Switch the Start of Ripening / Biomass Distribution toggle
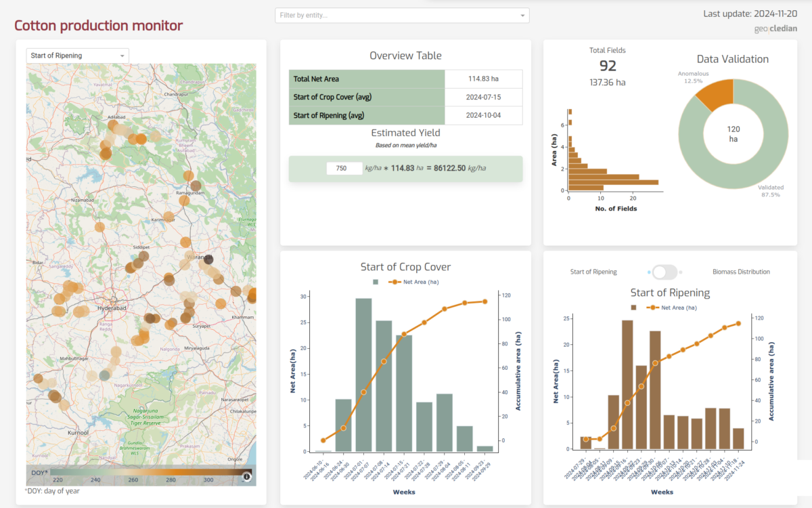 pos(664,272)
